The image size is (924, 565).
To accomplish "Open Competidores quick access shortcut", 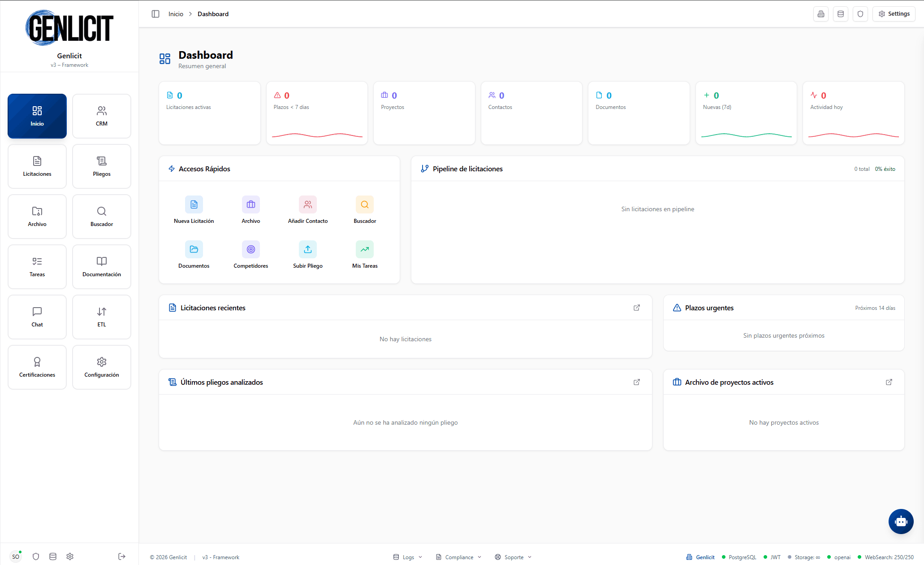I will pyautogui.click(x=251, y=255).
